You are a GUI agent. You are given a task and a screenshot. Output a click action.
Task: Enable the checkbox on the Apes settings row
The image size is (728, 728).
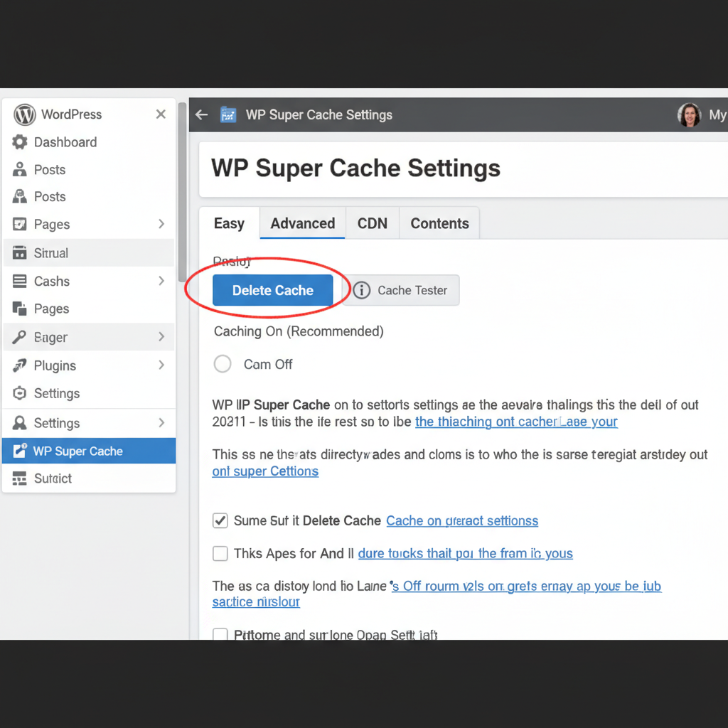point(220,553)
